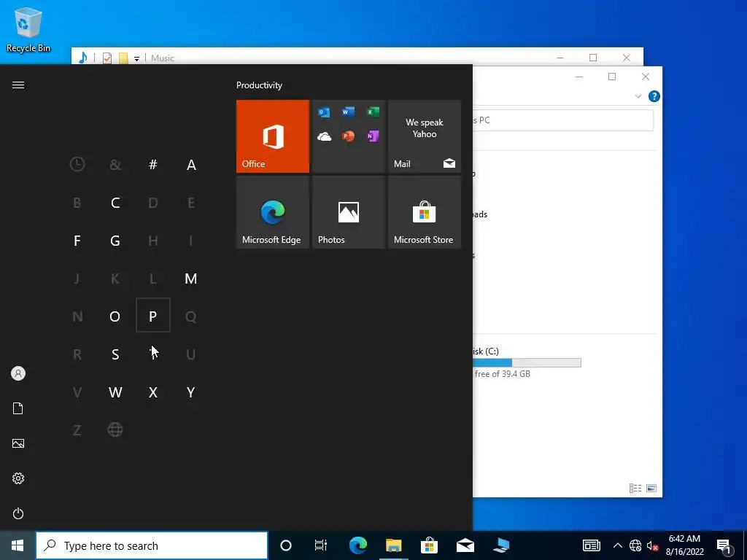Click the Power icon in Start
This screenshot has height=560, width=747.
tap(18, 513)
